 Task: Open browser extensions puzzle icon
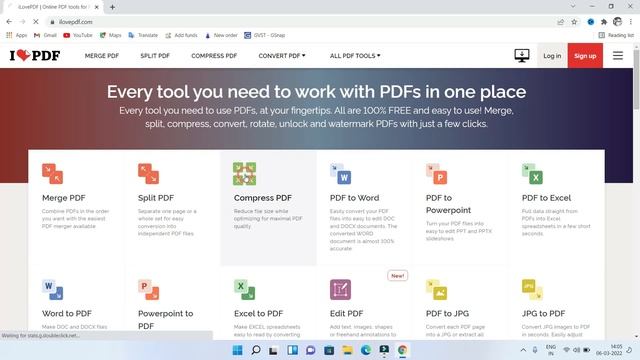tap(604, 22)
